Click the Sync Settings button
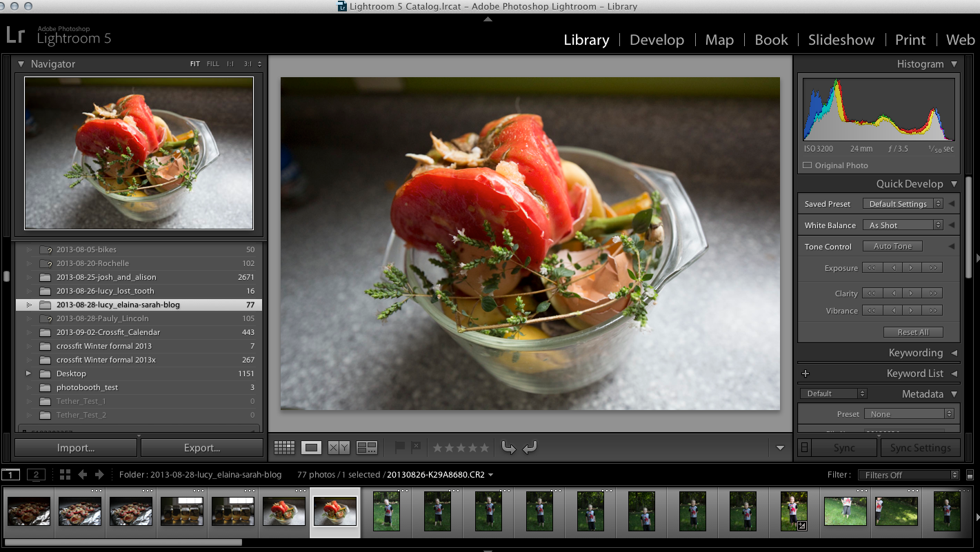The height and width of the screenshot is (552, 980). point(920,448)
